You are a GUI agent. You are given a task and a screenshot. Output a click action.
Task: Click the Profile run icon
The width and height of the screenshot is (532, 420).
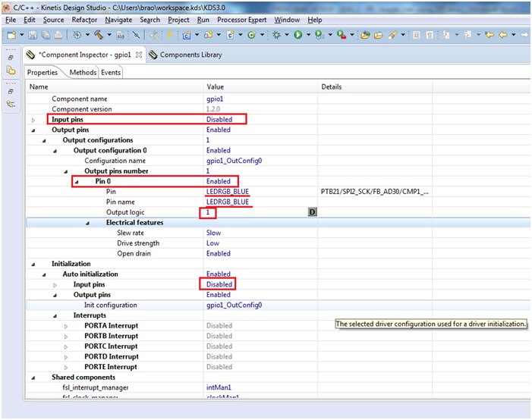coord(319,35)
